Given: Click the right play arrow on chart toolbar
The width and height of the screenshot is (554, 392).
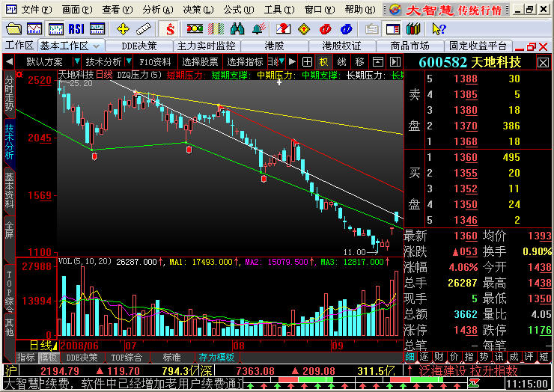Looking at the screenshot, I should pos(292,62).
